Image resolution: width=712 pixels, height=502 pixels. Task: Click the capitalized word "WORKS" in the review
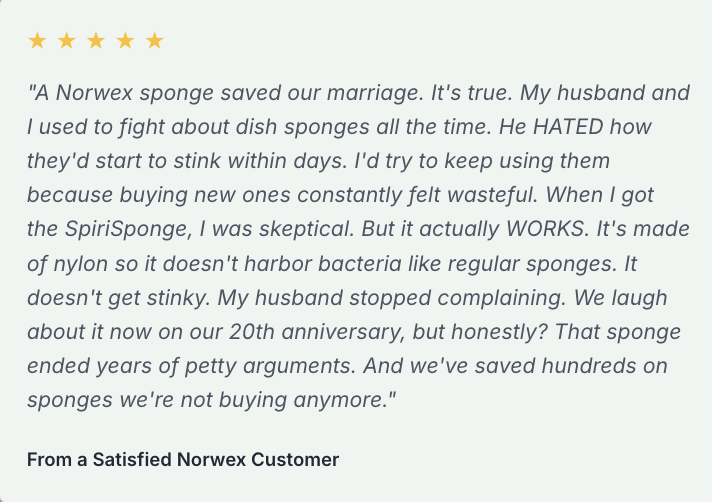[x=545, y=229]
